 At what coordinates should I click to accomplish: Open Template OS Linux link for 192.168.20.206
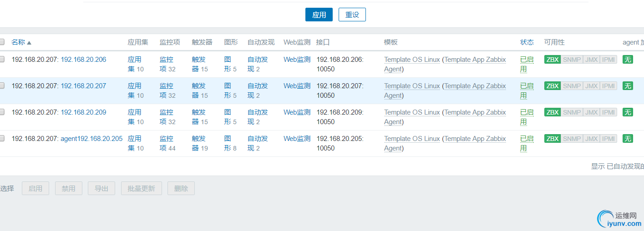412,60
